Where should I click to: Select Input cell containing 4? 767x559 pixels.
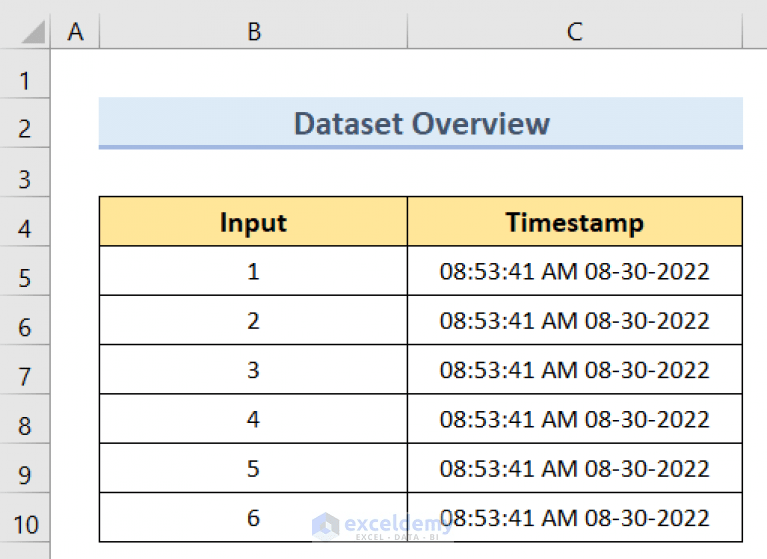(x=253, y=419)
